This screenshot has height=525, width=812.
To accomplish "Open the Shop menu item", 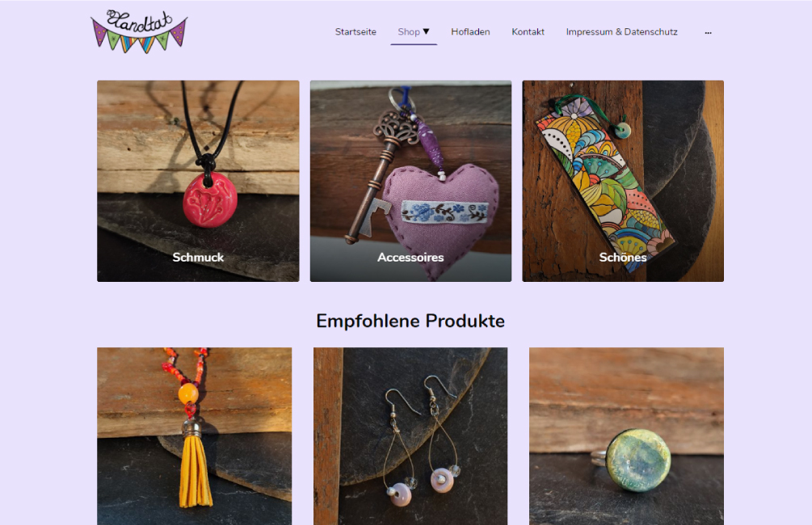I will [409, 31].
